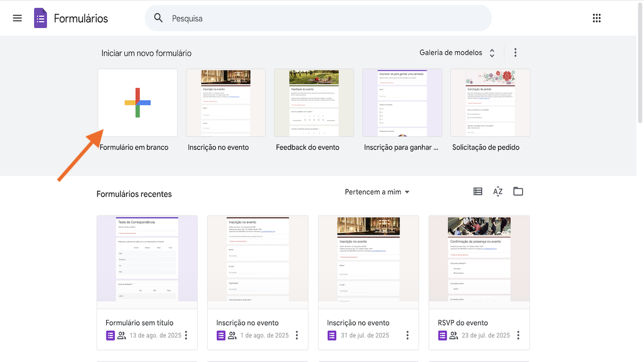Click the search magnifier icon
The image size is (644, 362).
click(x=158, y=18)
